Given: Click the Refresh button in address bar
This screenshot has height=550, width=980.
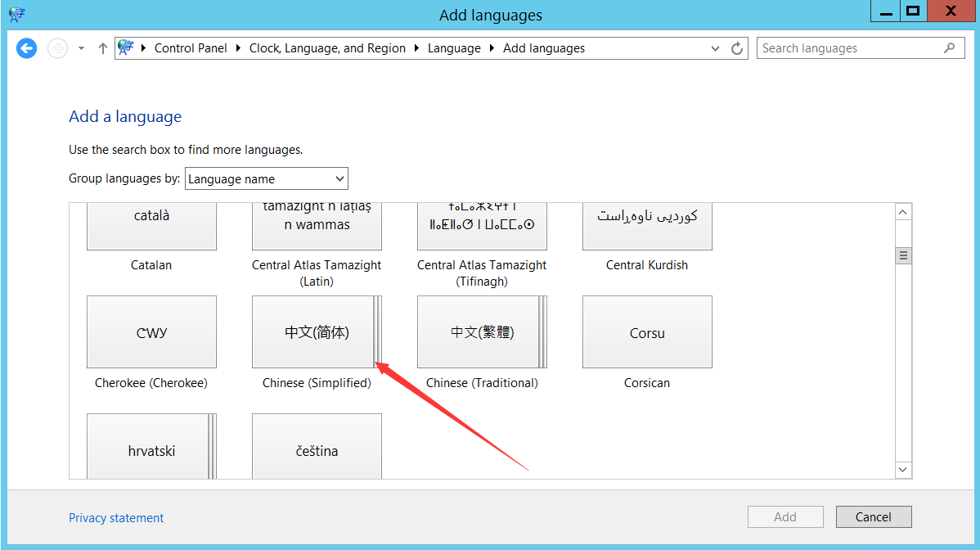Looking at the screenshot, I should point(735,48).
